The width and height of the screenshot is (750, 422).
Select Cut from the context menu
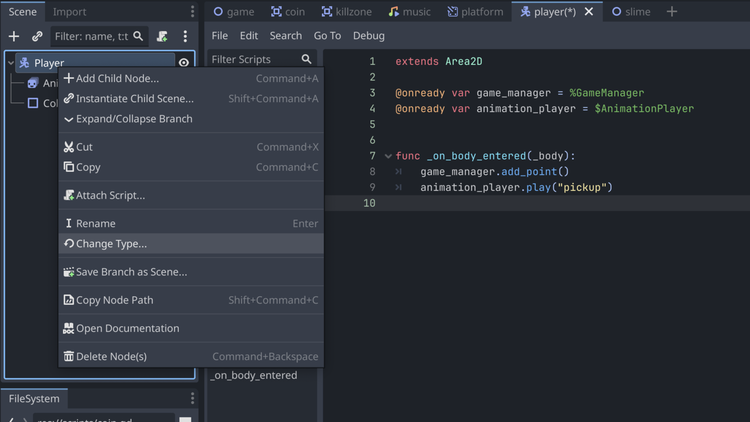pos(191,147)
